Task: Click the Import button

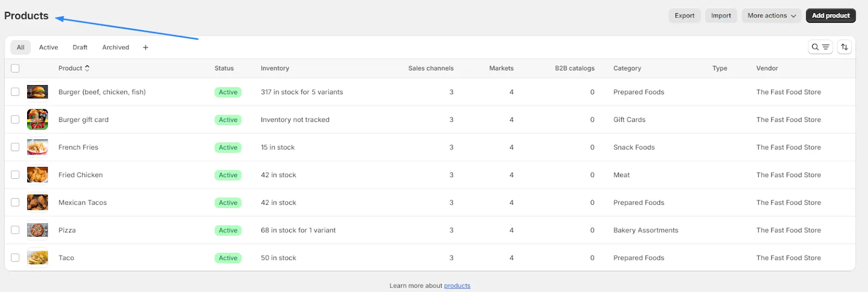Action: coord(721,16)
